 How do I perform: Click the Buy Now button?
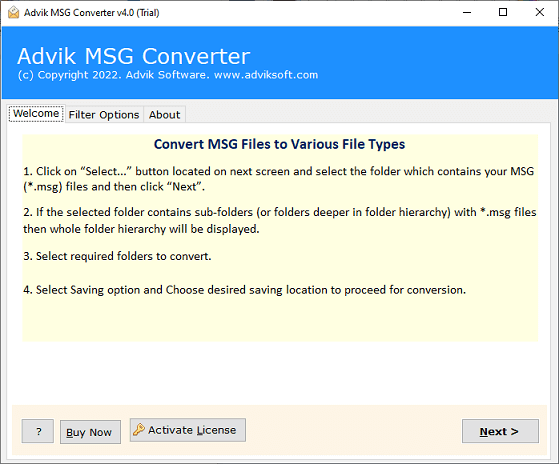coord(90,432)
